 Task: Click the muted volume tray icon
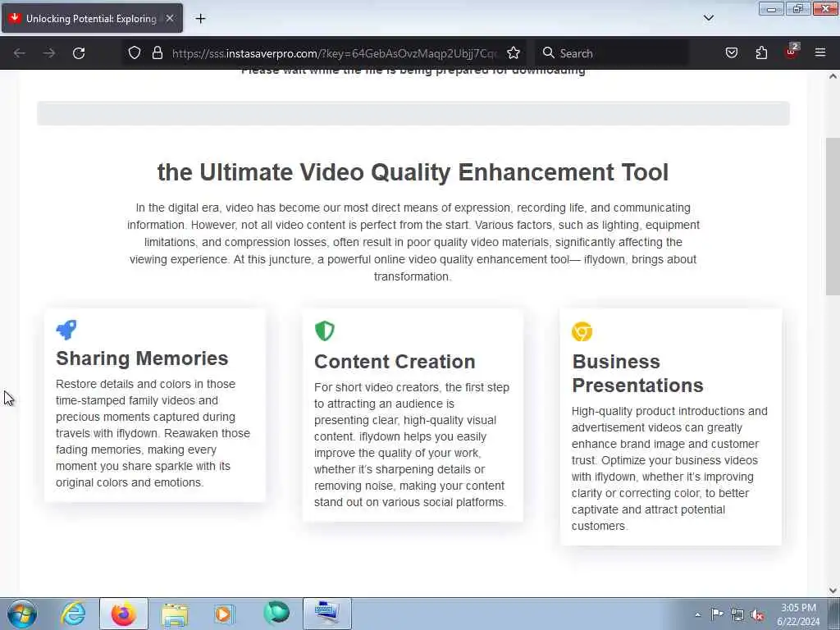[x=757, y=614]
